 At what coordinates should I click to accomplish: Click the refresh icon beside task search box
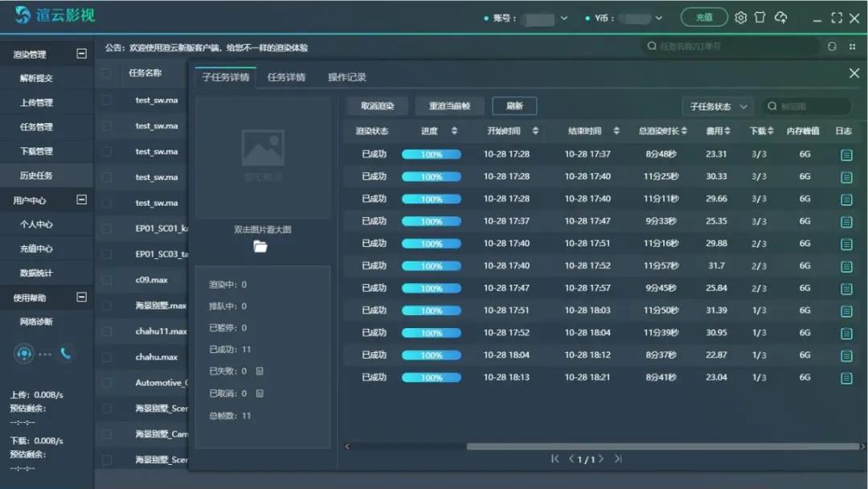[832, 47]
